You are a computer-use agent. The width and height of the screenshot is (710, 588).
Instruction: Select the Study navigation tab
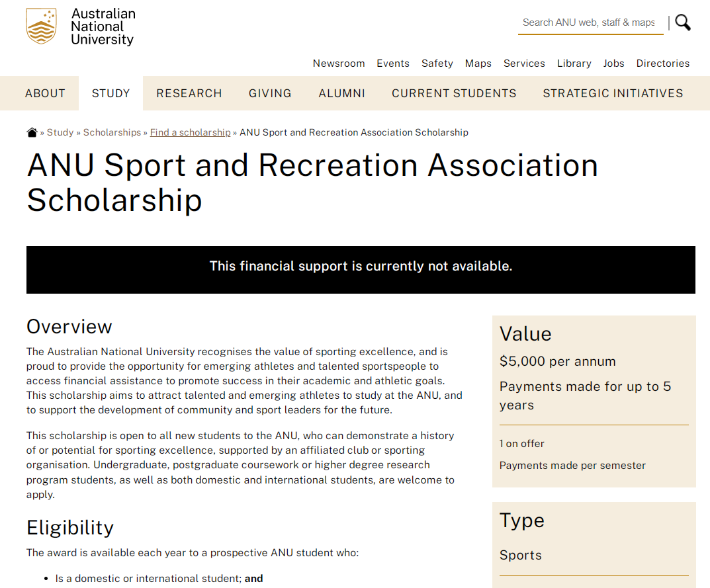(111, 93)
